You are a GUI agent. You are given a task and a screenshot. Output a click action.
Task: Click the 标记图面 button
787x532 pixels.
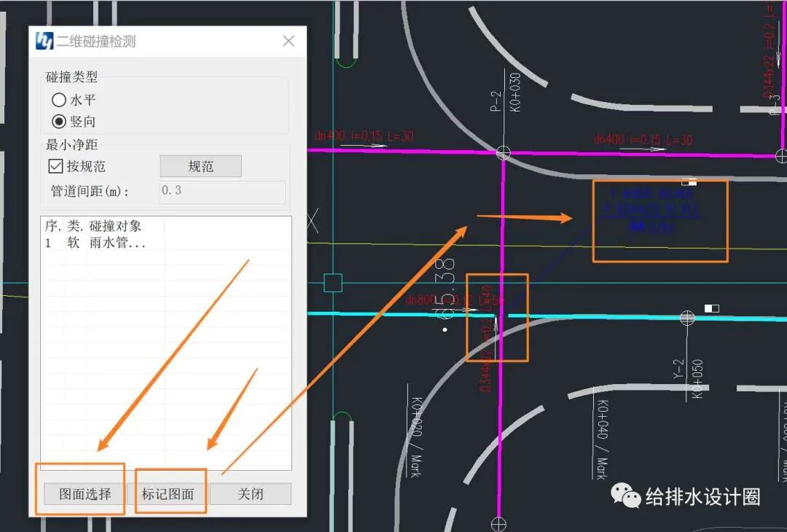pos(168,494)
